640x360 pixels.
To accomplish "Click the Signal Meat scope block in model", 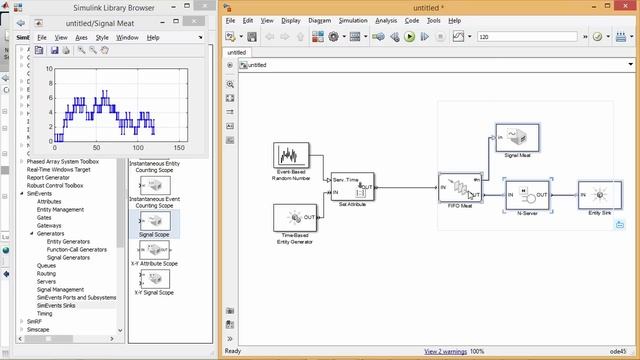I will (x=517, y=138).
